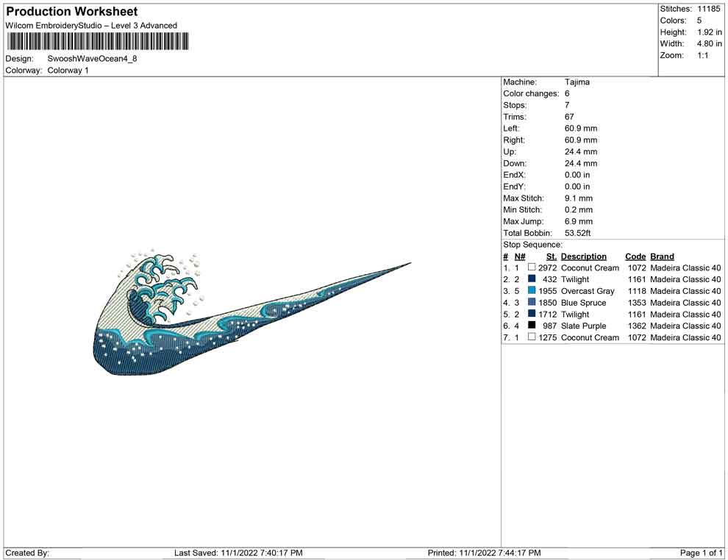Click stitch count 432 in row 2
728x560 pixels.
pos(550,279)
